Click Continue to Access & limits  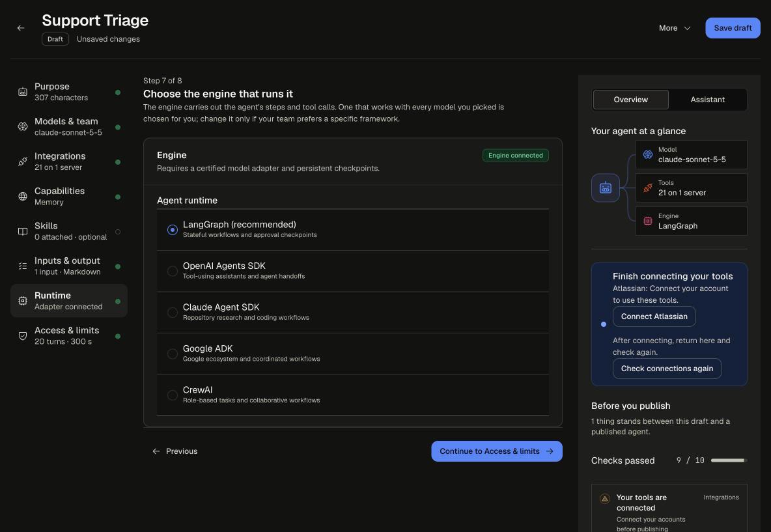point(497,451)
